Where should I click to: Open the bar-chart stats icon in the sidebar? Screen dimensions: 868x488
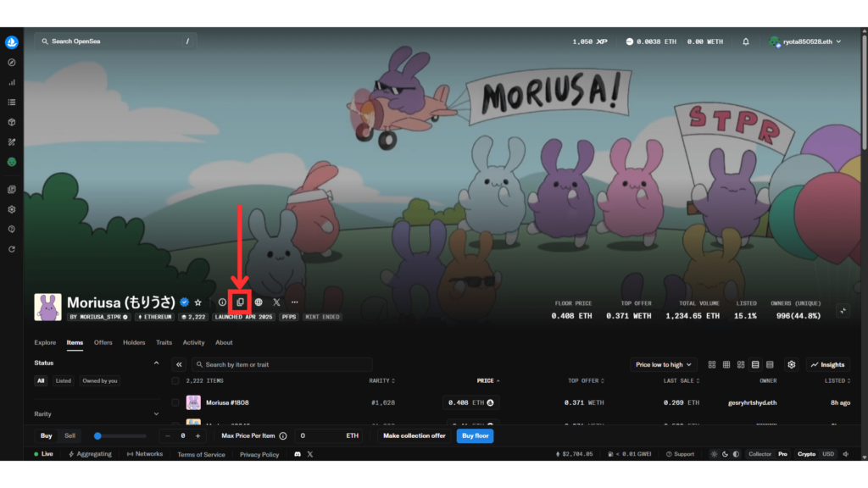[x=12, y=82]
